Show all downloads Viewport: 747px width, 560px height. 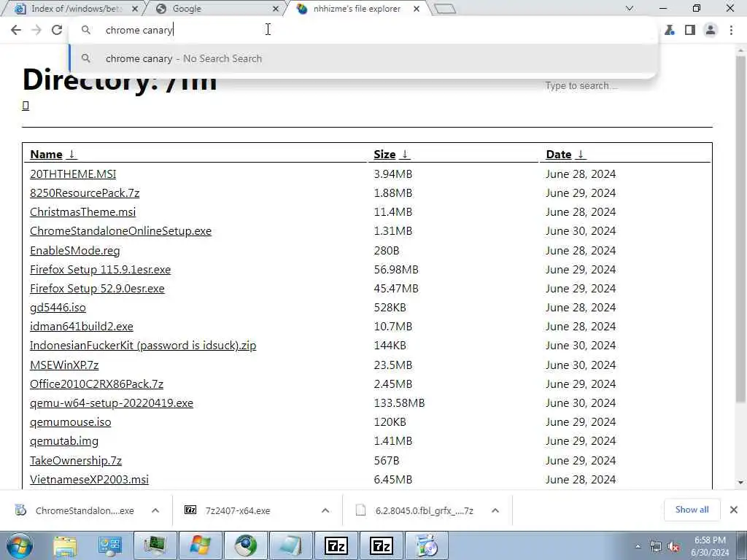pos(692,510)
